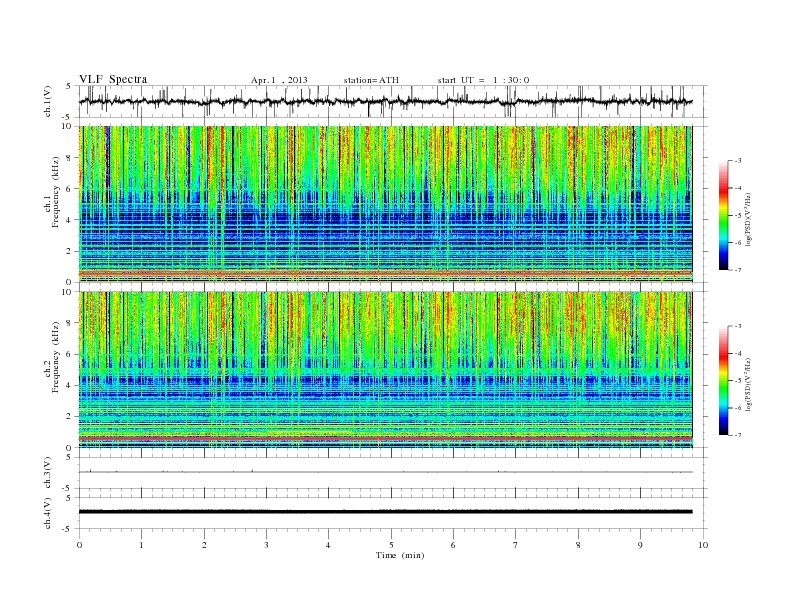Click the "-7" label on ch.2 colorbar
Screen dimensions: 792x612
(738, 435)
